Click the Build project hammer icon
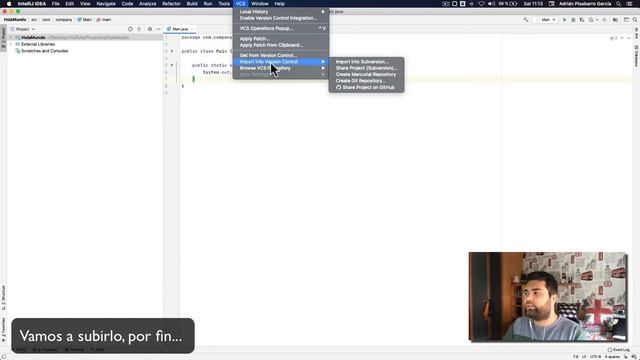This screenshot has height=360, width=640. tap(526, 20)
